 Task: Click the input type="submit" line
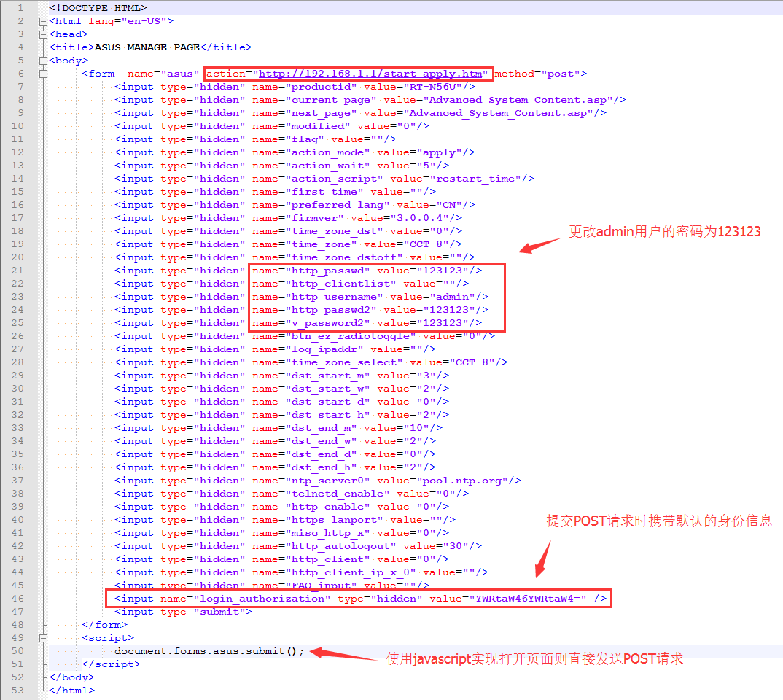coord(183,612)
